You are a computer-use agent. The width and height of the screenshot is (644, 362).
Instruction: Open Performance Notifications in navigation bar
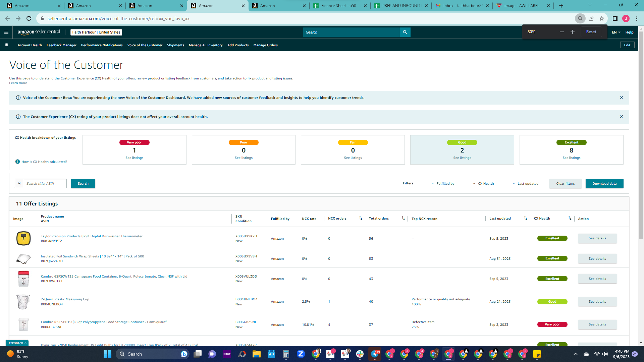pyautogui.click(x=102, y=45)
